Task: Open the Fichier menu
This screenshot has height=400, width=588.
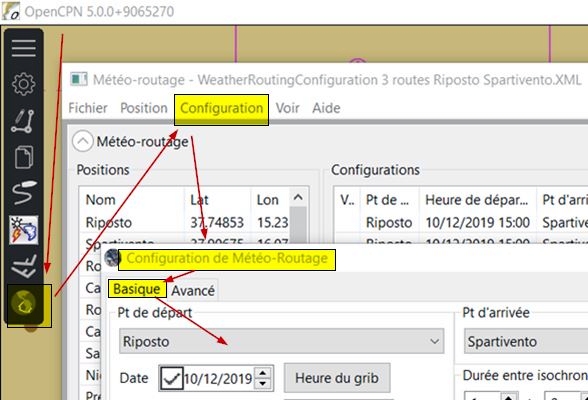Action: click(x=88, y=108)
